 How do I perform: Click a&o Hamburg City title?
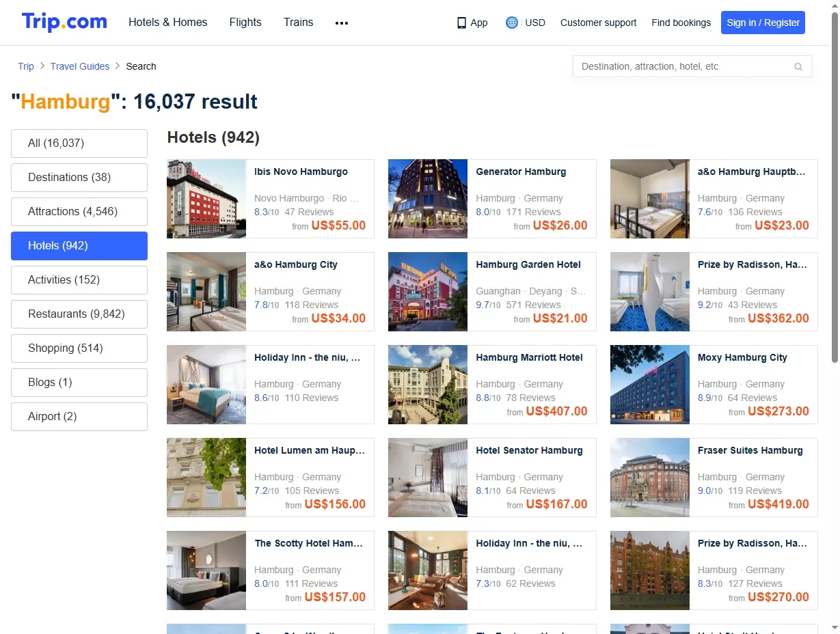click(296, 265)
